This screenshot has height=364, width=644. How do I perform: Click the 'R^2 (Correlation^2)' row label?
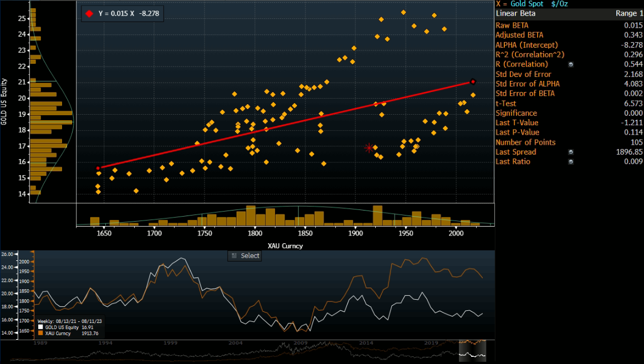pos(530,55)
